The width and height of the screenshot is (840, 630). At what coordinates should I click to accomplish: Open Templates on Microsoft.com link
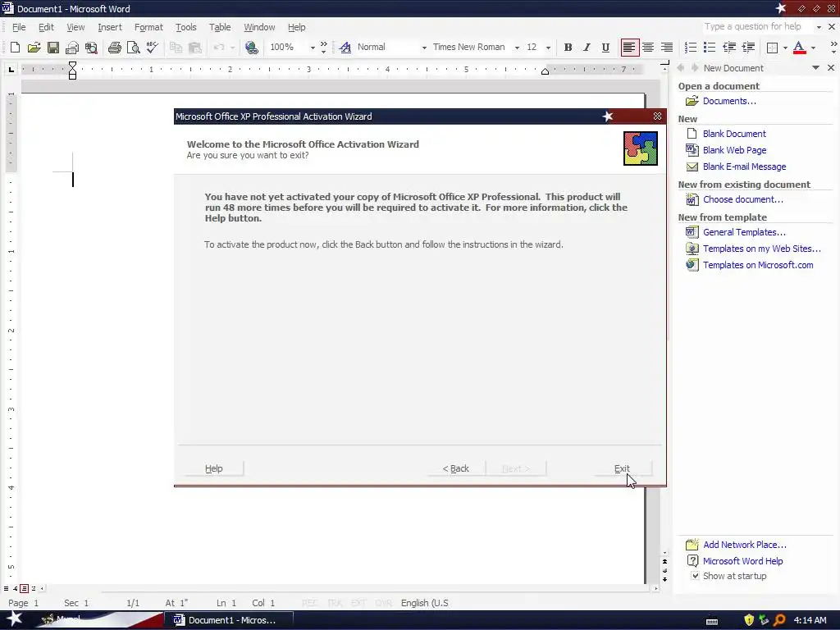(x=757, y=265)
